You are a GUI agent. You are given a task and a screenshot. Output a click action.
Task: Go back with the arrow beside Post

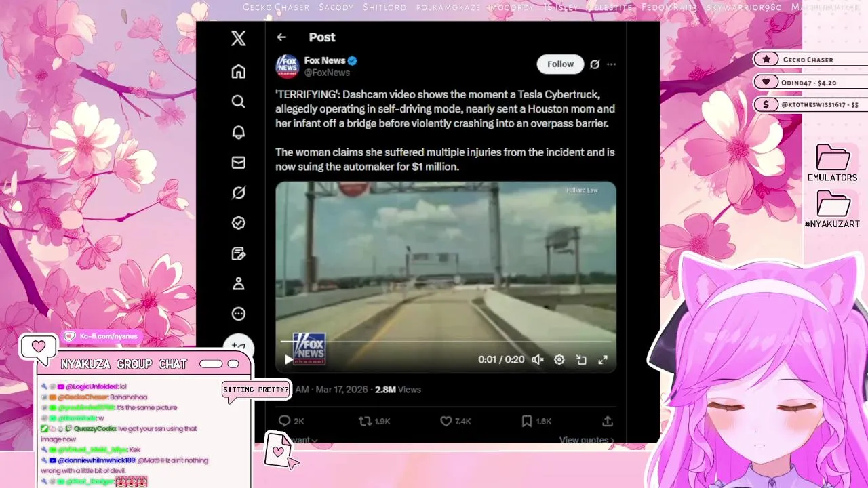tap(281, 37)
